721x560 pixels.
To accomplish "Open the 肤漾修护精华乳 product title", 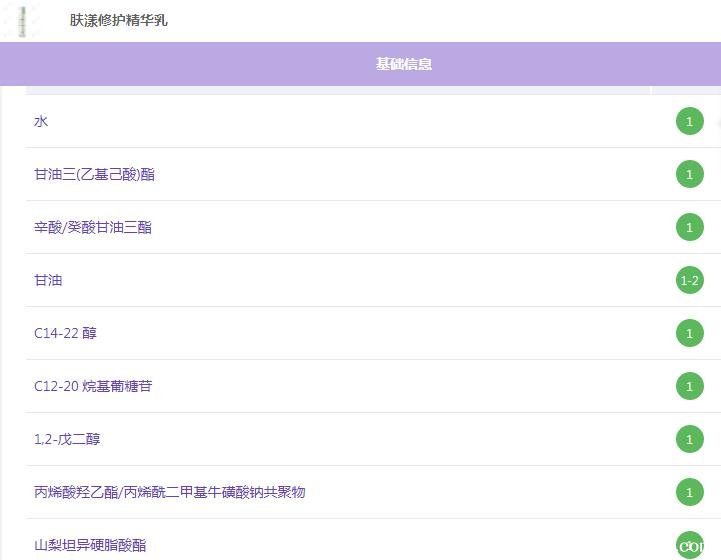I will tap(118, 20).
